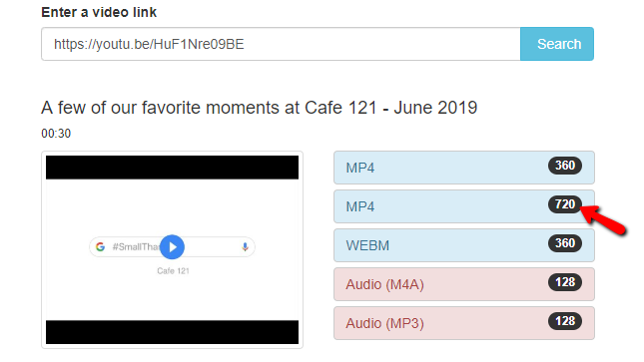Click the 00:30 duration label
The width and height of the screenshot is (644, 362).
(x=56, y=134)
